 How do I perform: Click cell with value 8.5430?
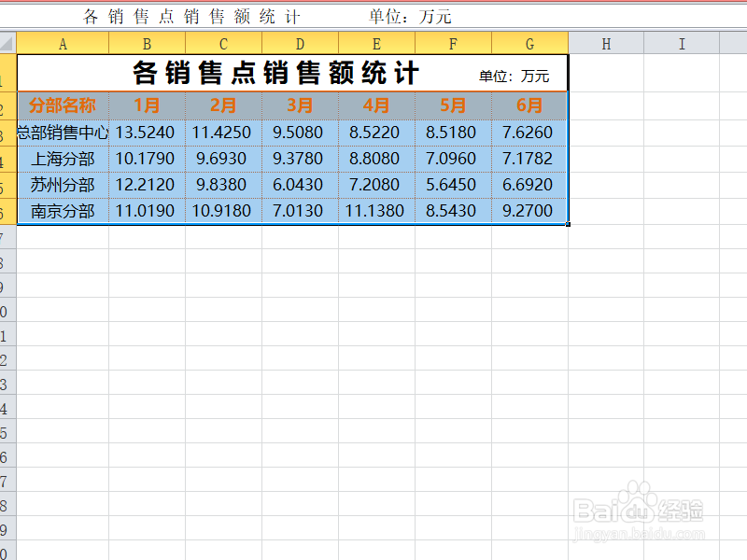454,211
